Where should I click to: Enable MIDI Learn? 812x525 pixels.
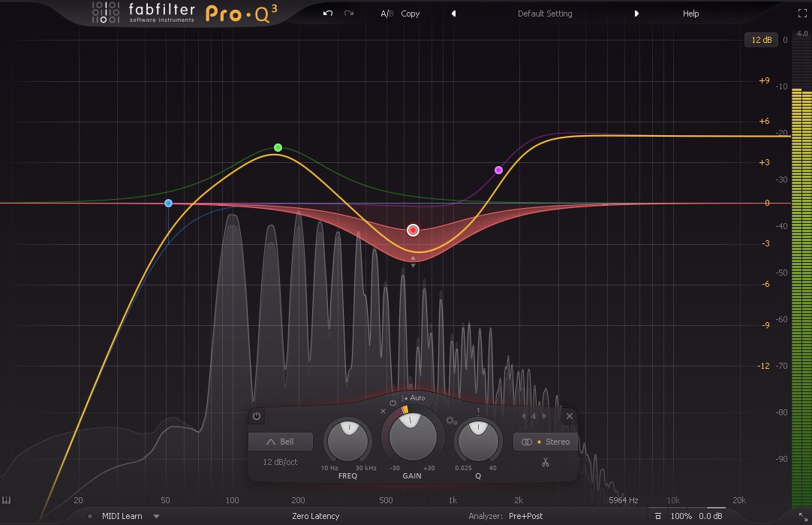coord(122,516)
